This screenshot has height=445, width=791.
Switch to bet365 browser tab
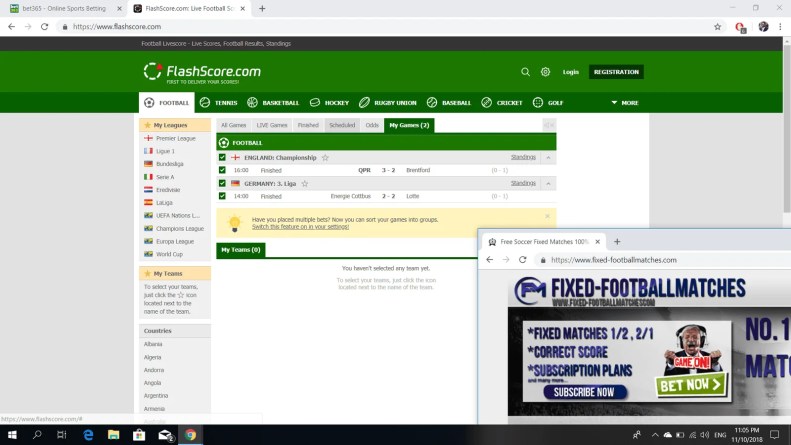[65, 9]
